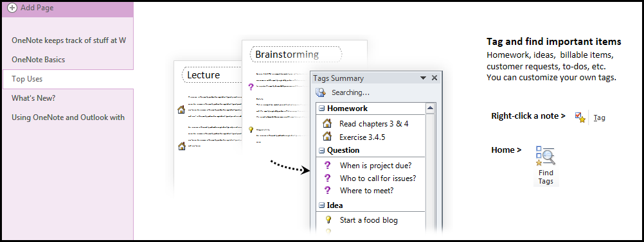Image resolution: width=644 pixels, height=242 pixels.
Task: Click house icon beside Exercise 3.4.5
Action: click(327, 137)
